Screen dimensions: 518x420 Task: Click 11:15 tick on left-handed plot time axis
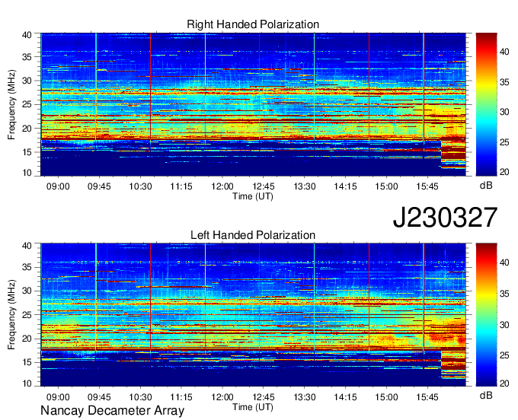tap(181, 397)
